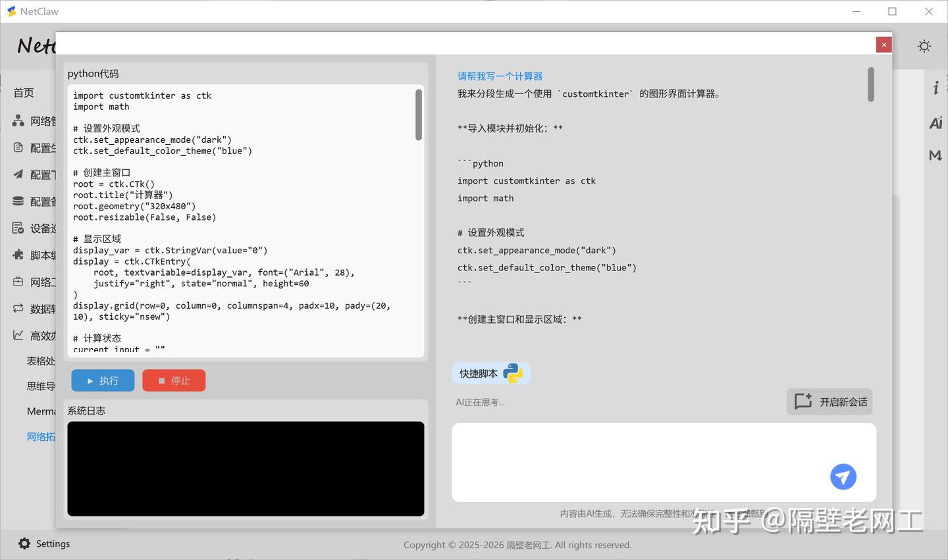This screenshot has height=560, width=948.
Task: Open the config item with database stack icon
Action: [34, 201]
